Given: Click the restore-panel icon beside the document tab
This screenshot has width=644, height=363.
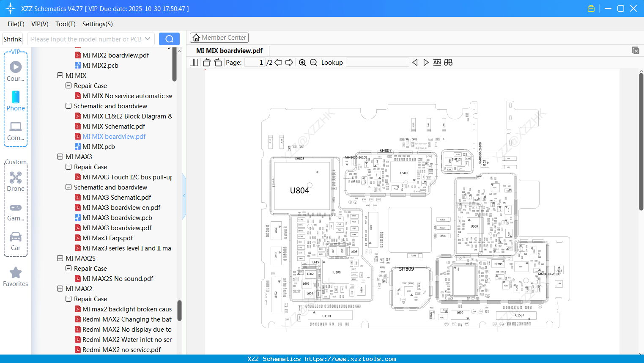Looking at the screenshot, I should click(636, 50).
